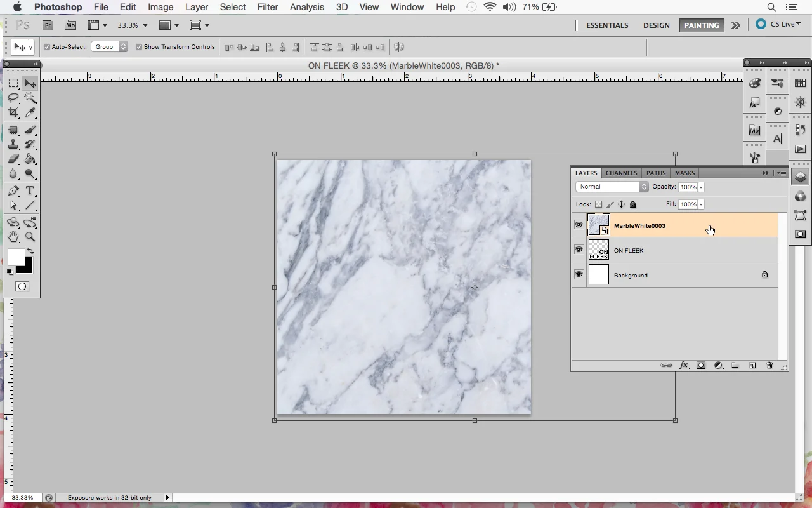Enable the Auto-Select checkbox
Screen dimensions: 812x508
[x=46, y=46]
